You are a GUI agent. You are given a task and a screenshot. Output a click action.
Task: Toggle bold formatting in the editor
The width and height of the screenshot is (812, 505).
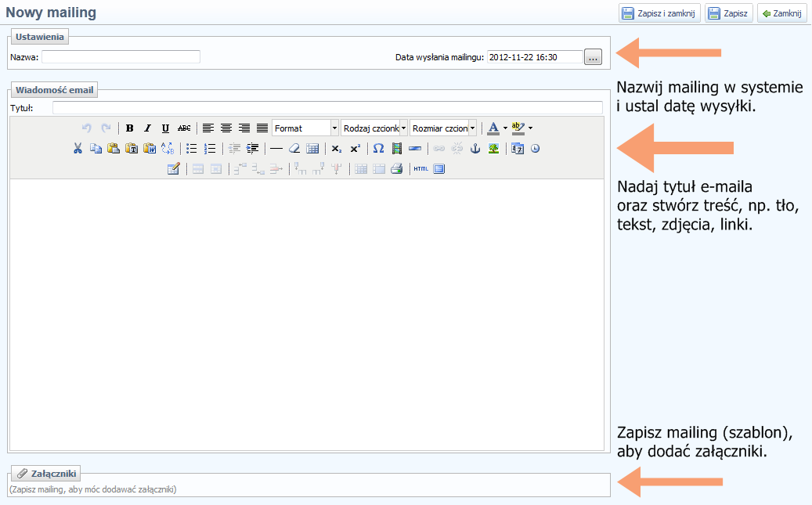(x=130, y=128)
